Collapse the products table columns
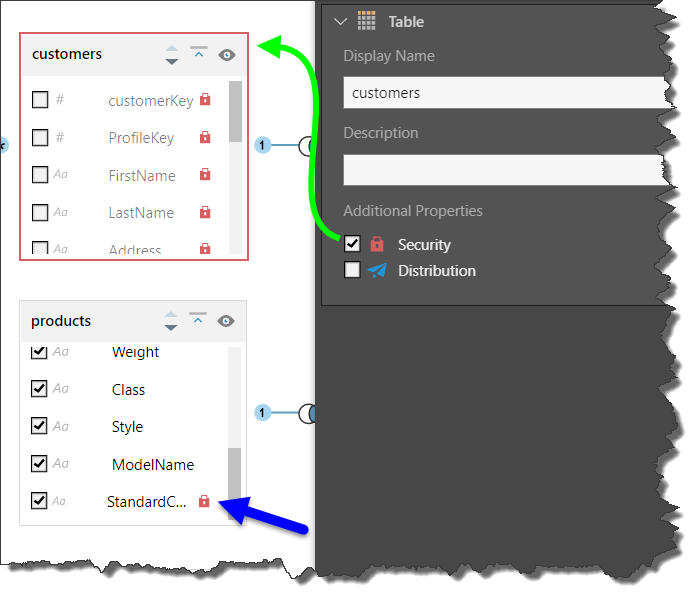The height and width of the screenshot is (603, 700). click(198, 320)
